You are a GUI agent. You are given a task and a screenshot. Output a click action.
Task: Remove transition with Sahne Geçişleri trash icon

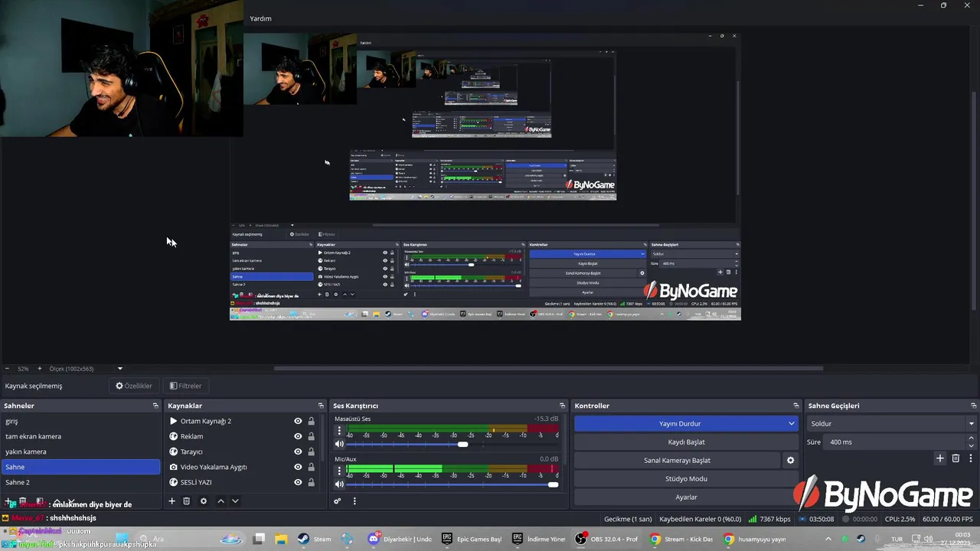tap(955, 458)
